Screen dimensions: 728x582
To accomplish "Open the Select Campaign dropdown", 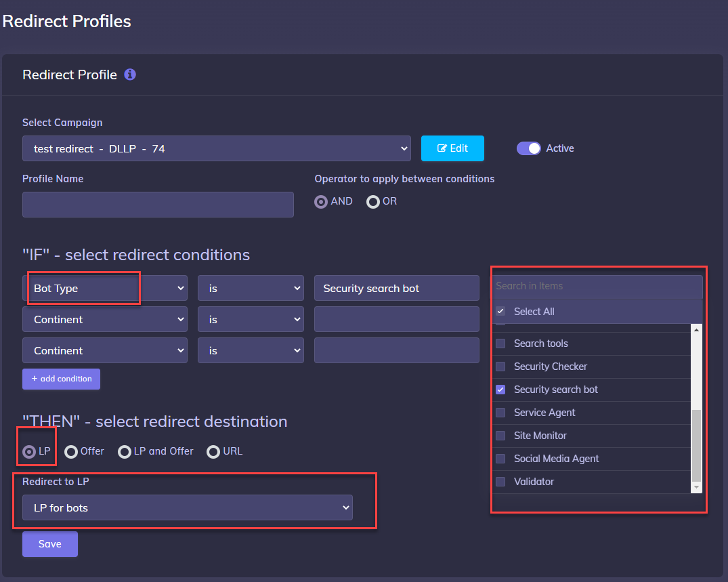I will (217, 148).
